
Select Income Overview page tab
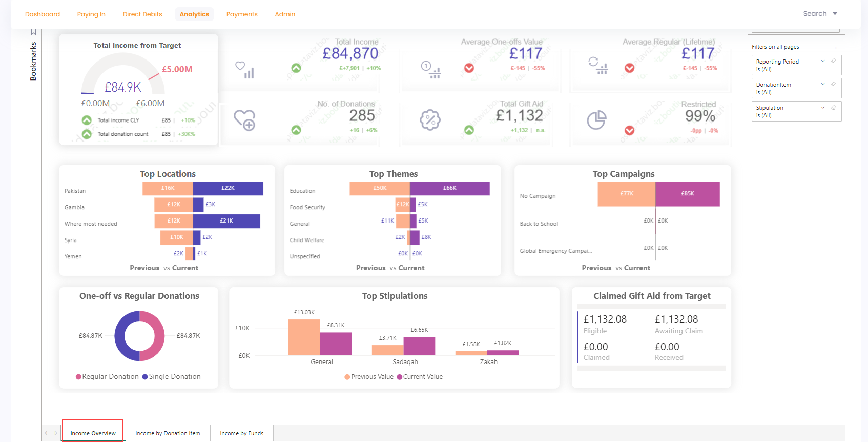click(93, 433)
